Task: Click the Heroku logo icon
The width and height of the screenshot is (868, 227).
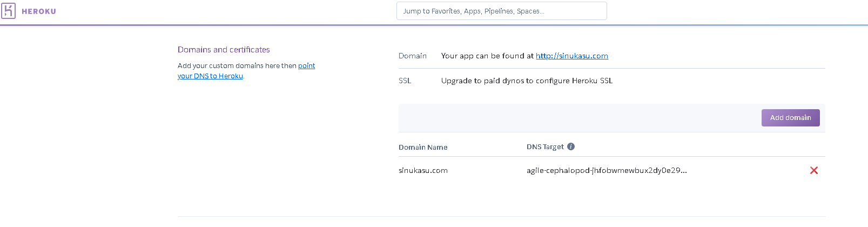Action: tap(8, 11)
